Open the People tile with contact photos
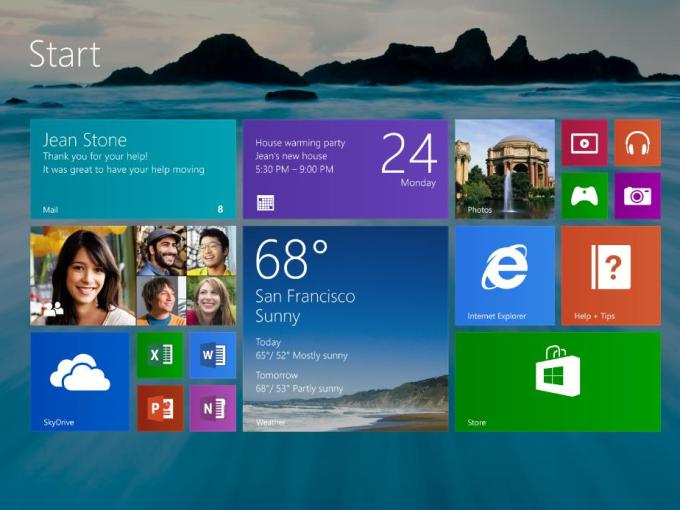This screenshot has height=510, width=680. 133,275
